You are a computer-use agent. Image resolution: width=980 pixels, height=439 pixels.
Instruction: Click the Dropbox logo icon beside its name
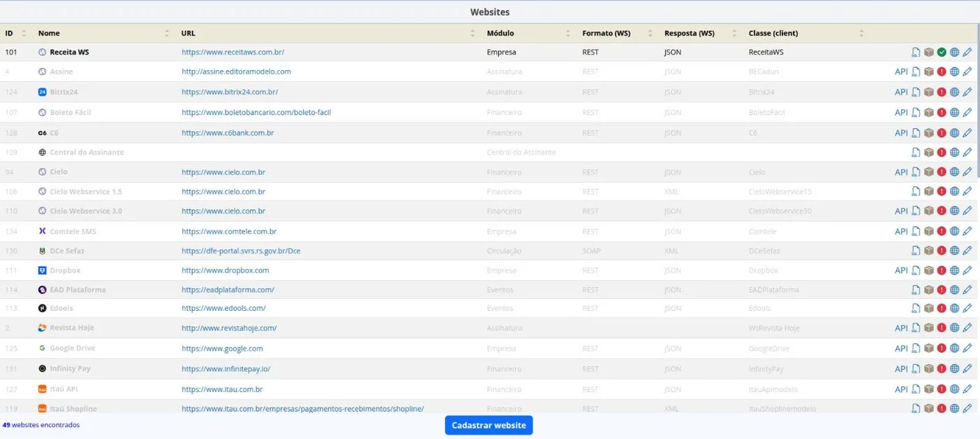[x=42, y=270]
